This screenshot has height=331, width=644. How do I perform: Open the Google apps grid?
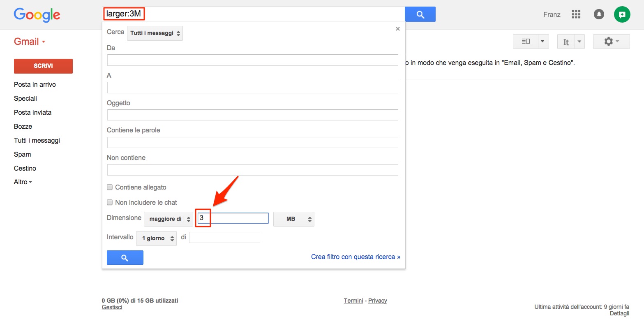point(576,14)
